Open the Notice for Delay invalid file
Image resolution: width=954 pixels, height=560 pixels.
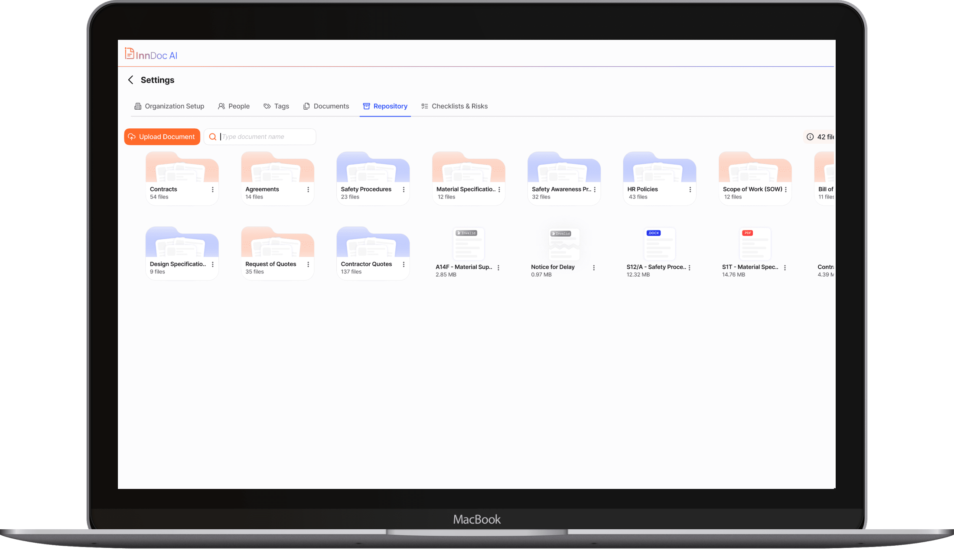point(563,245)
